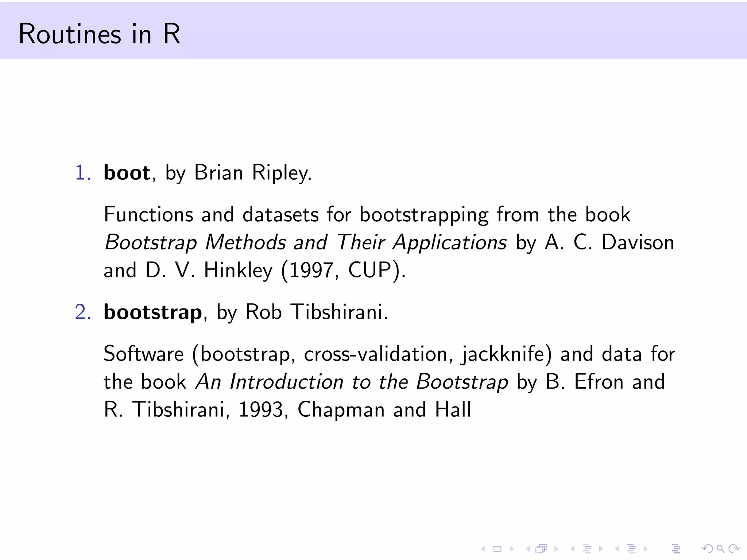Go to previous slide arrow
This screenshot has height=560, width=747.
[x=483, y=548]
